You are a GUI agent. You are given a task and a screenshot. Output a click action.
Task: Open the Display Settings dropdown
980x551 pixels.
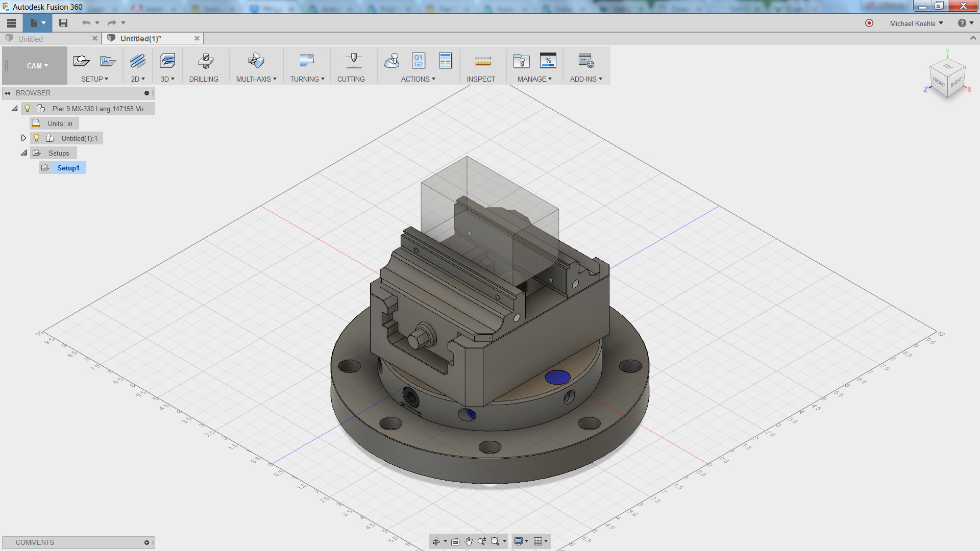click(x=521, y=541)
